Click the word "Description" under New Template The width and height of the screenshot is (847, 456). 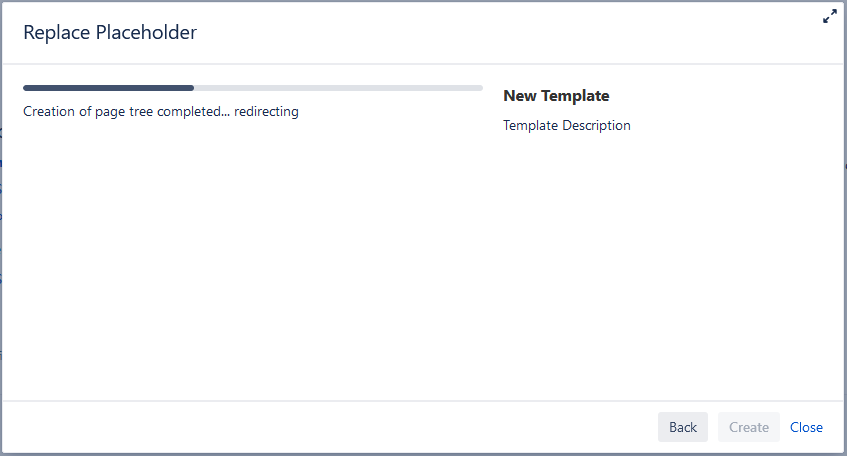coord(596,125)
